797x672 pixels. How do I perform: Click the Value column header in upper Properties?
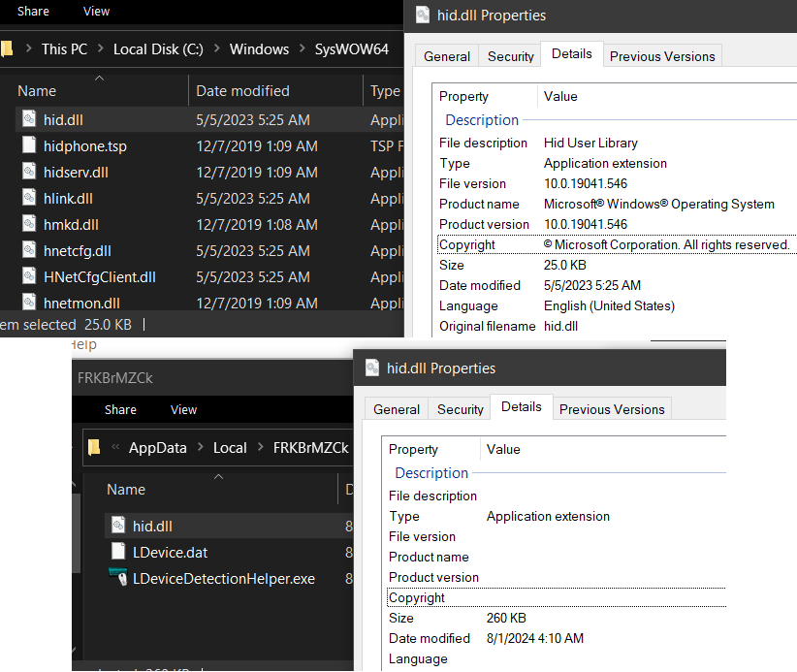667,96
